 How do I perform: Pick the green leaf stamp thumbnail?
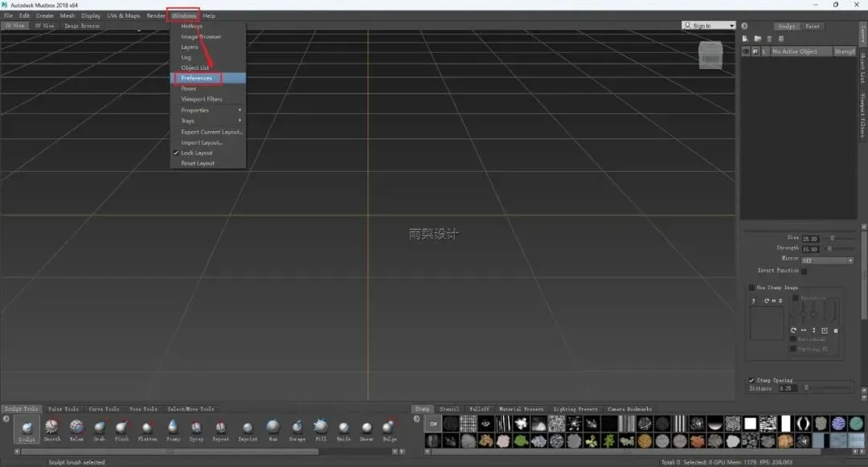coord(521,441)
